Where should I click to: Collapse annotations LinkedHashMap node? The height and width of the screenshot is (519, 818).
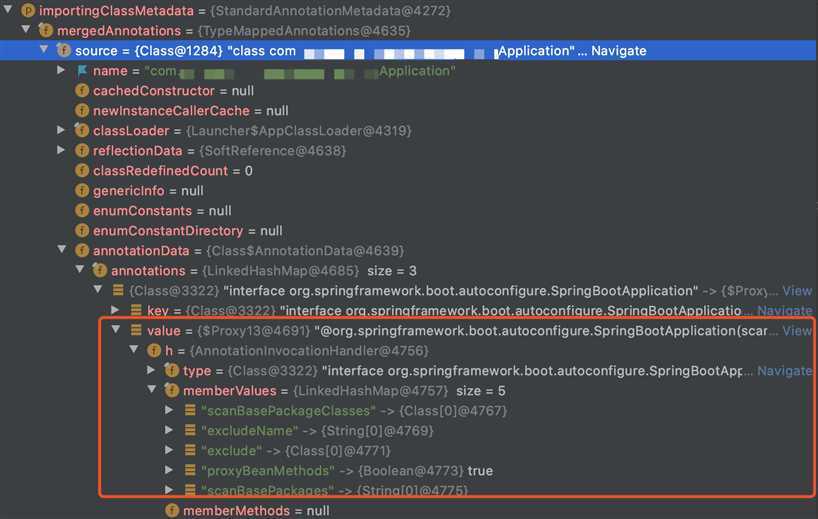click(80, 269)
